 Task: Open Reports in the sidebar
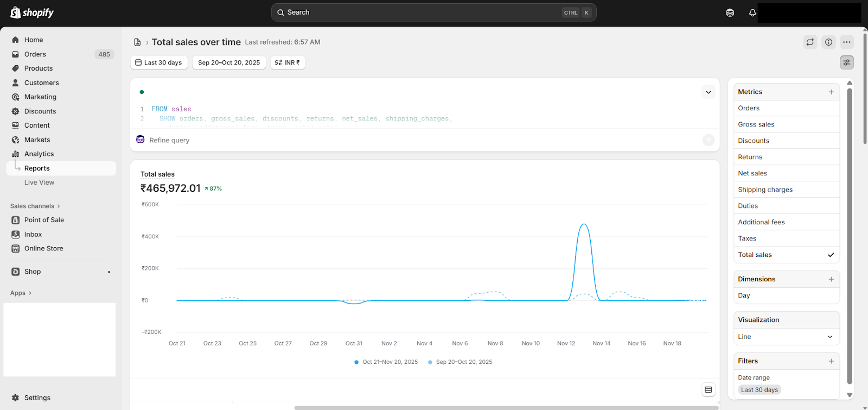[61, 168]
